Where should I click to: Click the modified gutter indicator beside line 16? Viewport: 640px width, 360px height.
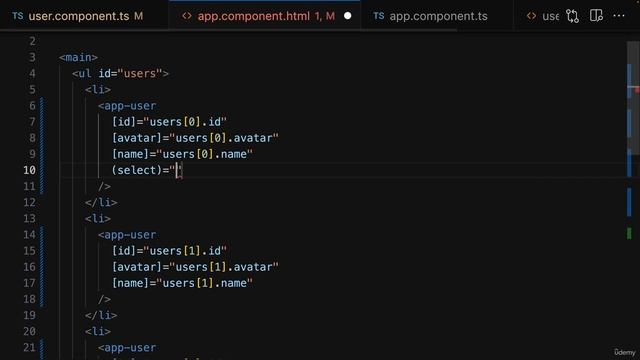[x=42, y=267]
